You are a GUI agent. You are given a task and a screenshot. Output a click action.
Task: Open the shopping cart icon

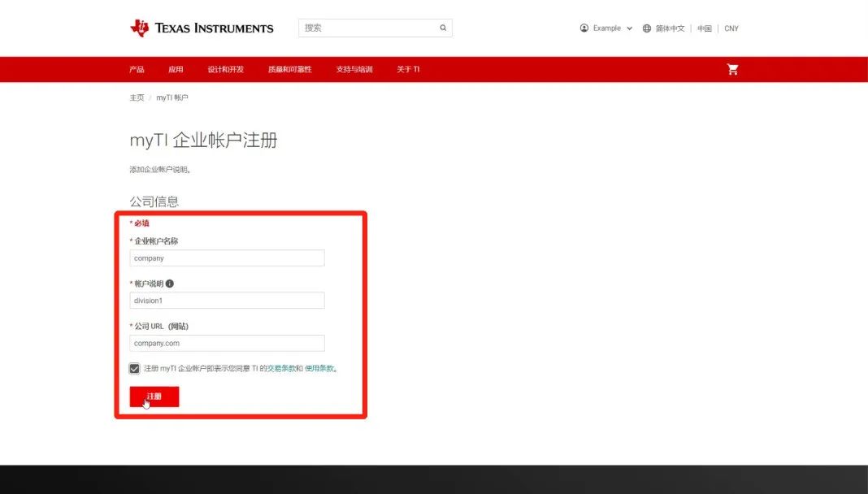click(732, 69)
